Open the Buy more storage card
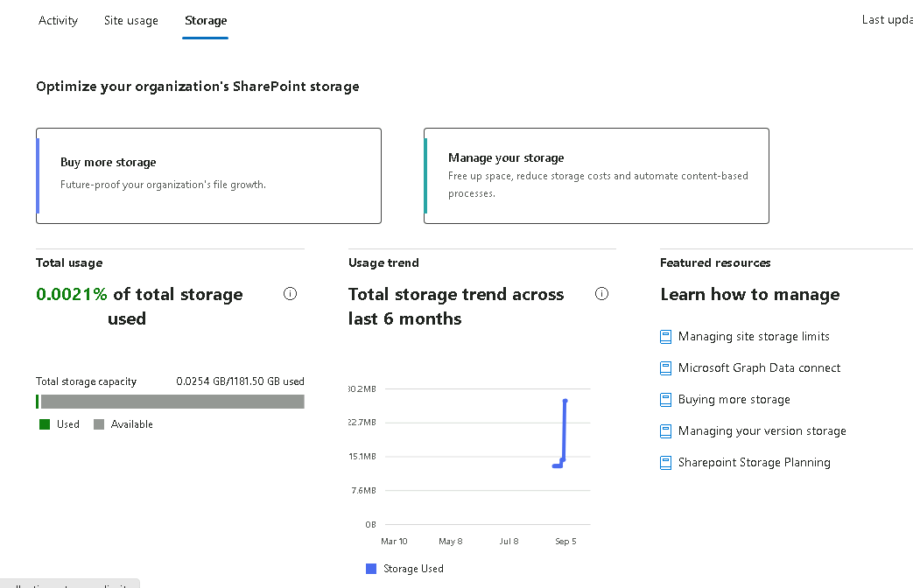The image size is (913, 588). (x=208, y=176)
